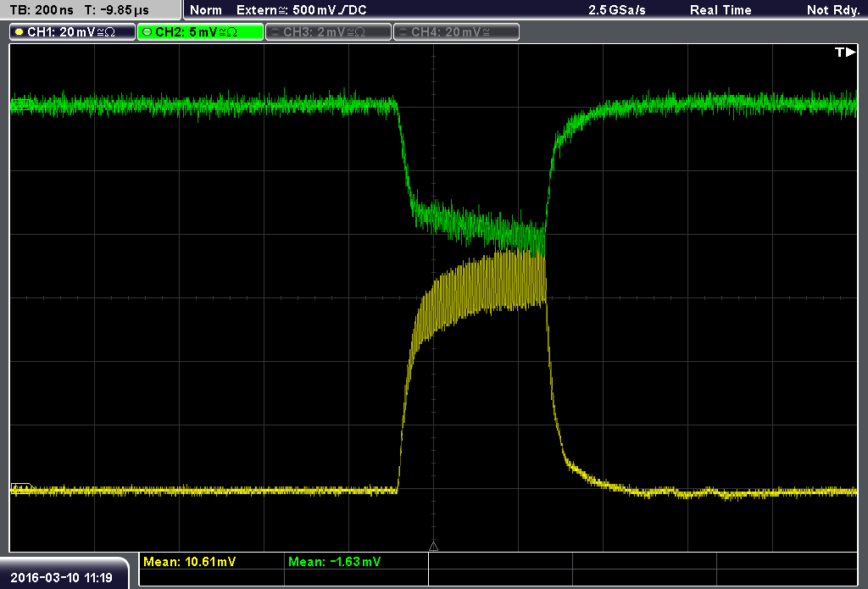The width and height of the screenshot is (868, 589).
Task: Click the green Mean: -1.63 mV measurement
Action: pos(334,562)
